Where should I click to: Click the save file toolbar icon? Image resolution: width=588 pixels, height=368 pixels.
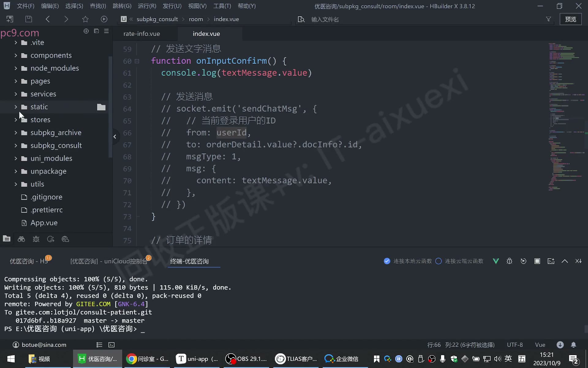tap(28, 19)
